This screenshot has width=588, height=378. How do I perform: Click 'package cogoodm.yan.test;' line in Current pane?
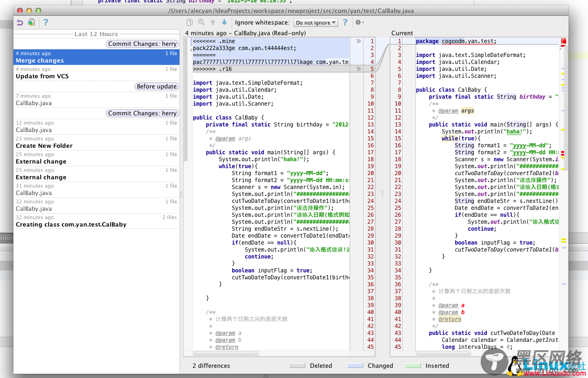point(456,41)
